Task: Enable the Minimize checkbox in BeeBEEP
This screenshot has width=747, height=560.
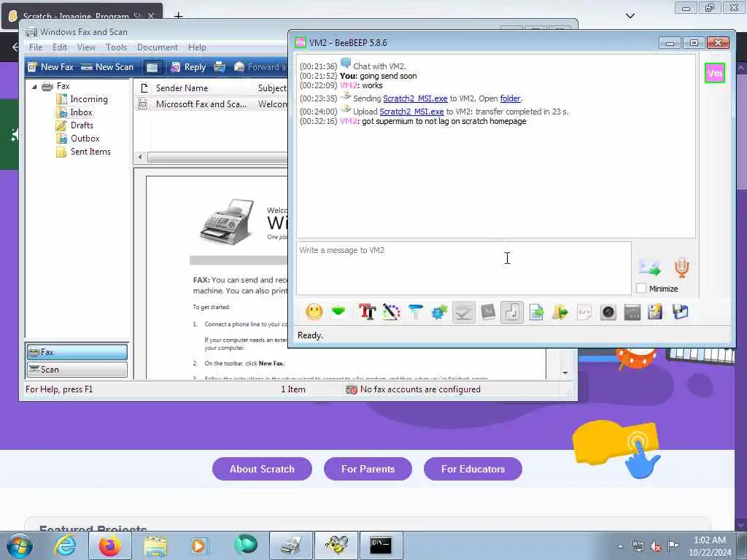Action: [641, 289]
